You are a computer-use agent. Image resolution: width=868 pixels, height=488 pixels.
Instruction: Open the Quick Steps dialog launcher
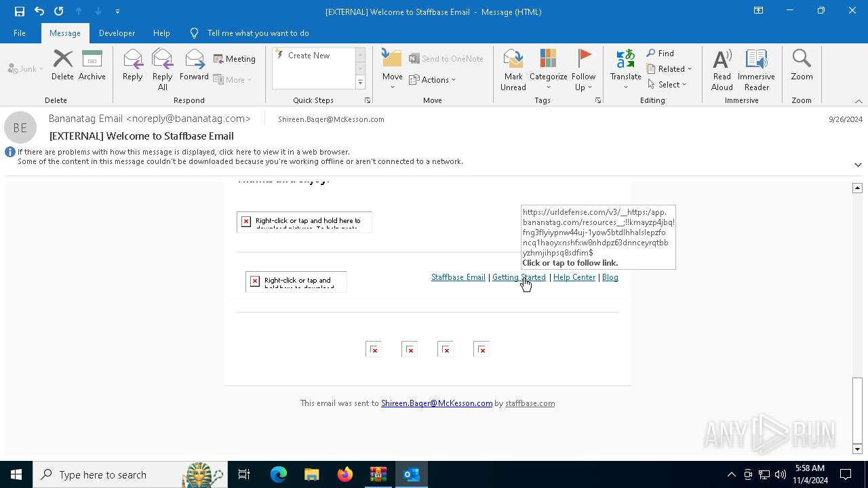click(x=368, y=100)
